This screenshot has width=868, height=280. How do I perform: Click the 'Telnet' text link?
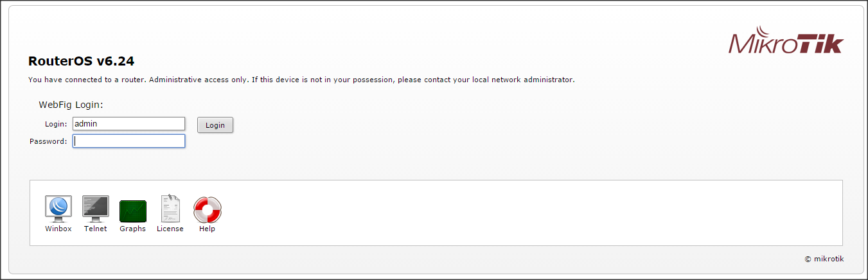point(95,229)
